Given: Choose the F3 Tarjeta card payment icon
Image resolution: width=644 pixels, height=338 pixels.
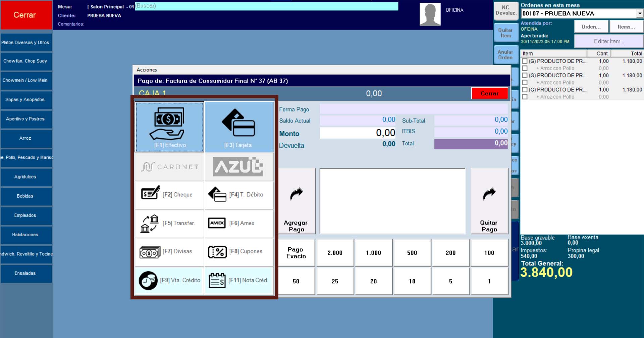Looking at the screenshot, I should tap(239, 127).
